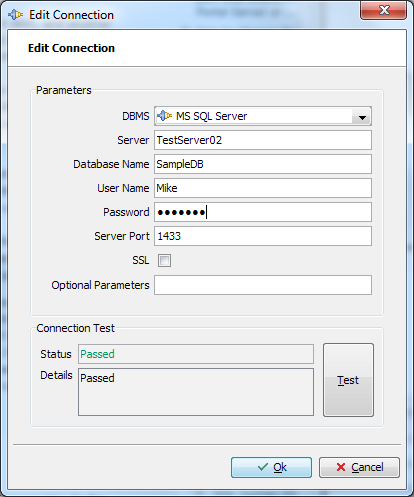
Task: Open the DBMS dropdown arrow
Action: [x=362, y=117]
